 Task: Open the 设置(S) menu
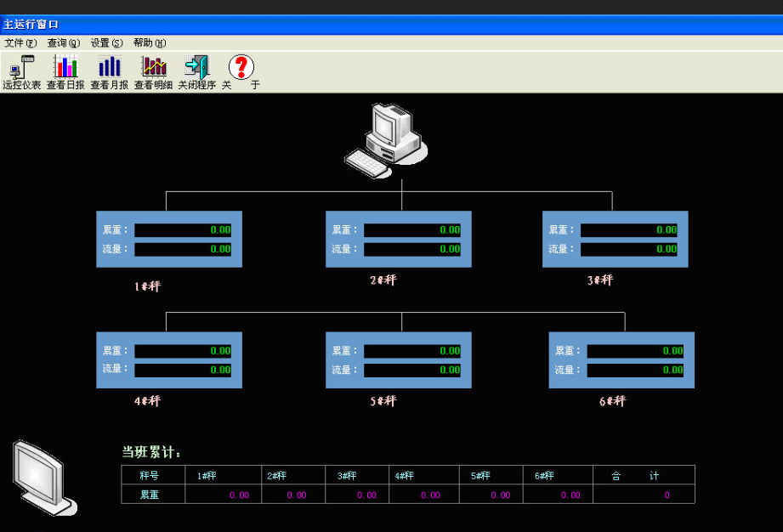click(106, 42)
